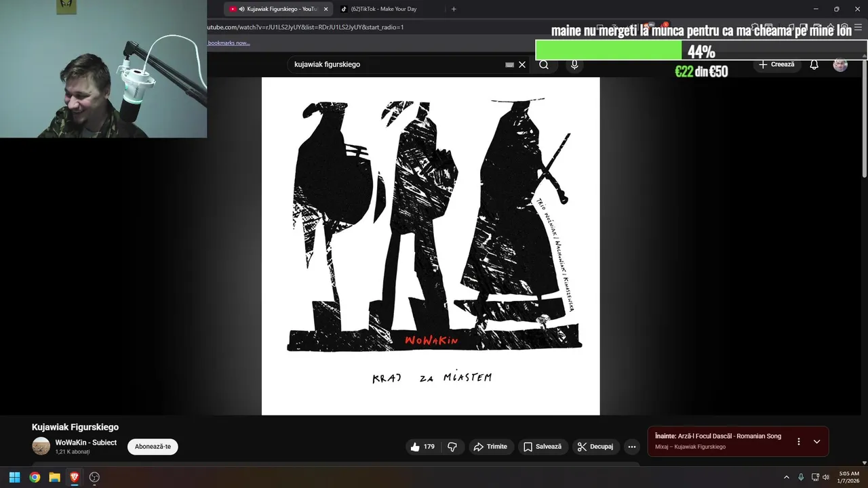The height and width of the screenshot is (488, 868).
Task: Open the network icon in system tray
Action: [x=815, y=477]
